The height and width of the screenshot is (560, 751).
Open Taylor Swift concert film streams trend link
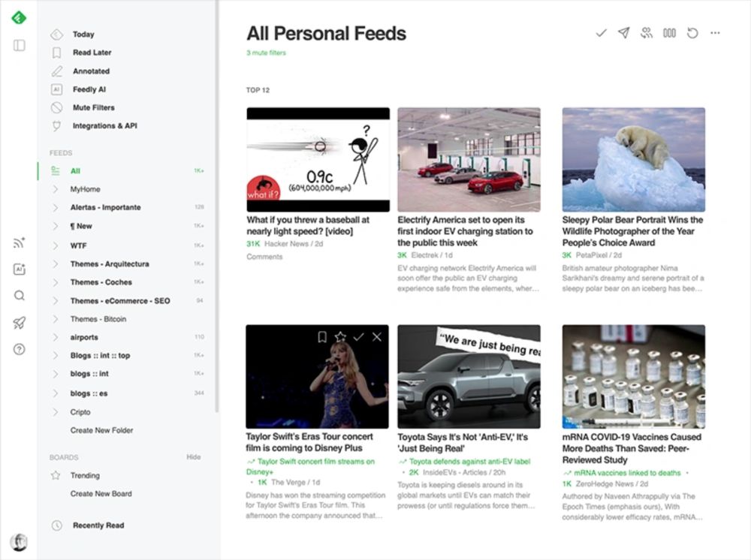tap(310, 467)
